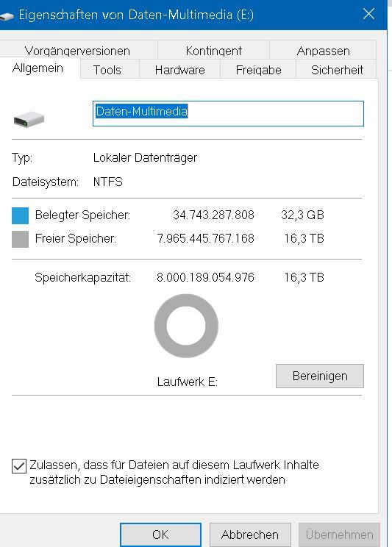Close the properties dialog window
392x547 pixels.
click(369, 14)
